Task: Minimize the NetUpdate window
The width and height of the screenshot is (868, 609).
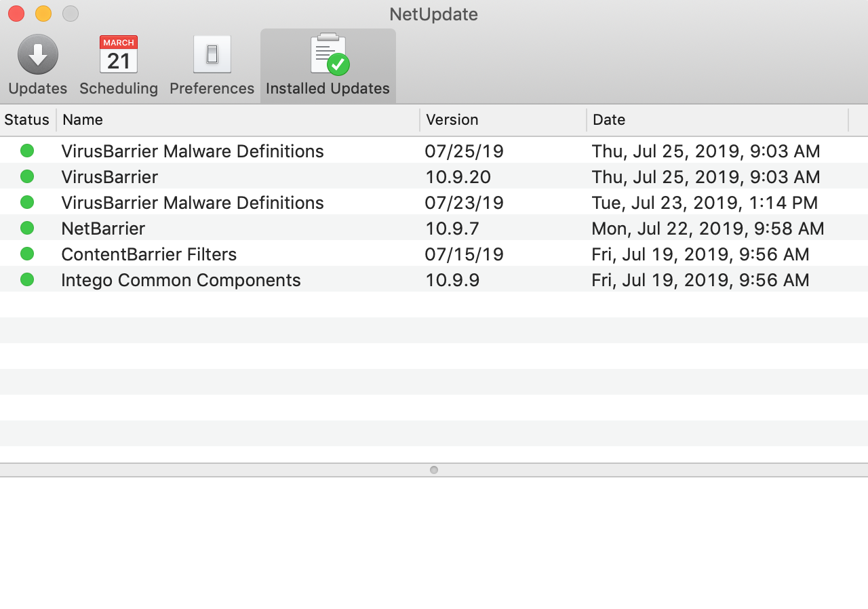Action: tap(43, 14)
